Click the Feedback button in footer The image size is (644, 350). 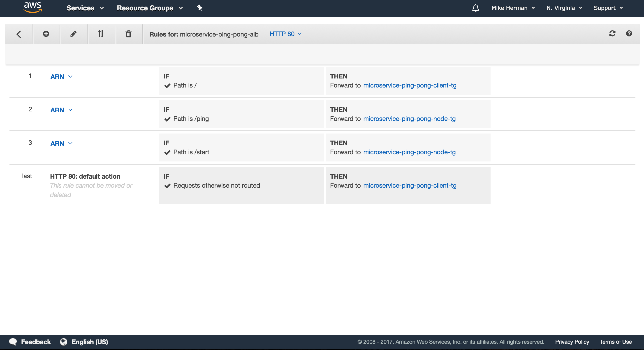coord(30,342)
